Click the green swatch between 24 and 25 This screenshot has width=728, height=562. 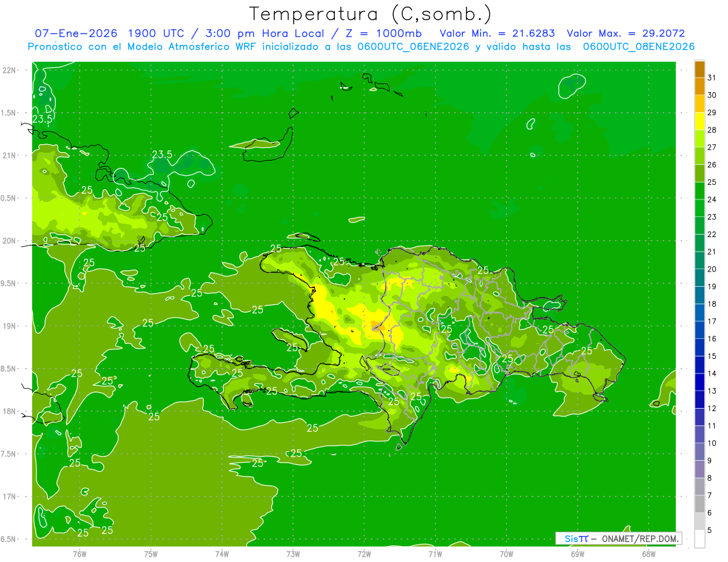click(699, 190)
